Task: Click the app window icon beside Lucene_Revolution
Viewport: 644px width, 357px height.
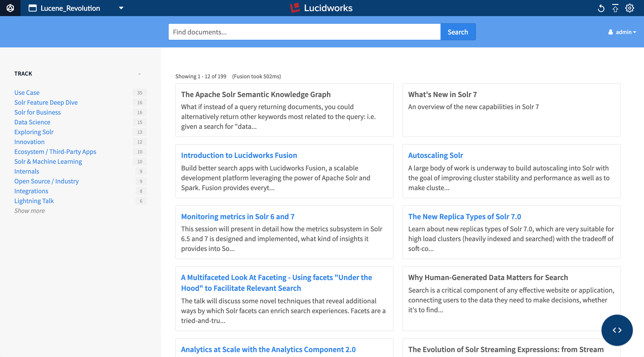Action: pos(32,8)
